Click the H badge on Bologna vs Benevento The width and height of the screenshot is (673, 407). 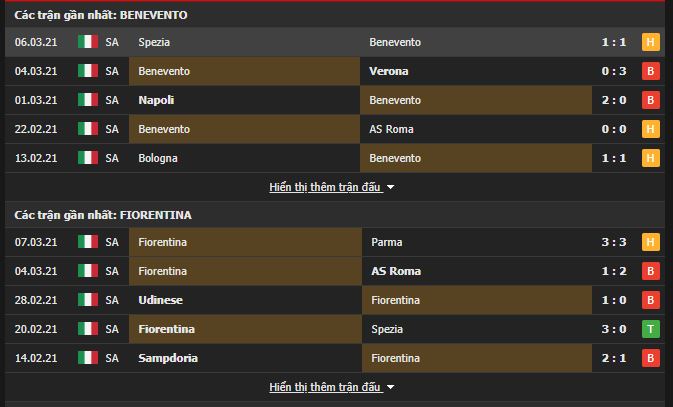(x=650, y=158)
